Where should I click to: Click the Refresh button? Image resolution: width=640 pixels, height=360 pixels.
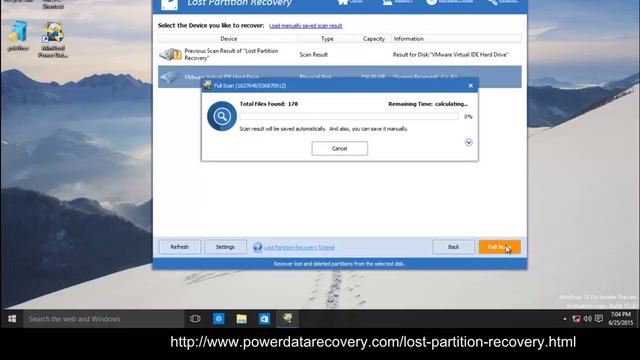click(180, 247)
